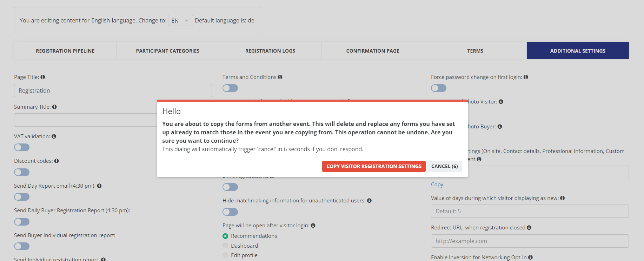Turn on Force password change toggle
Viewport: 644px width, 261px height.
439,88
